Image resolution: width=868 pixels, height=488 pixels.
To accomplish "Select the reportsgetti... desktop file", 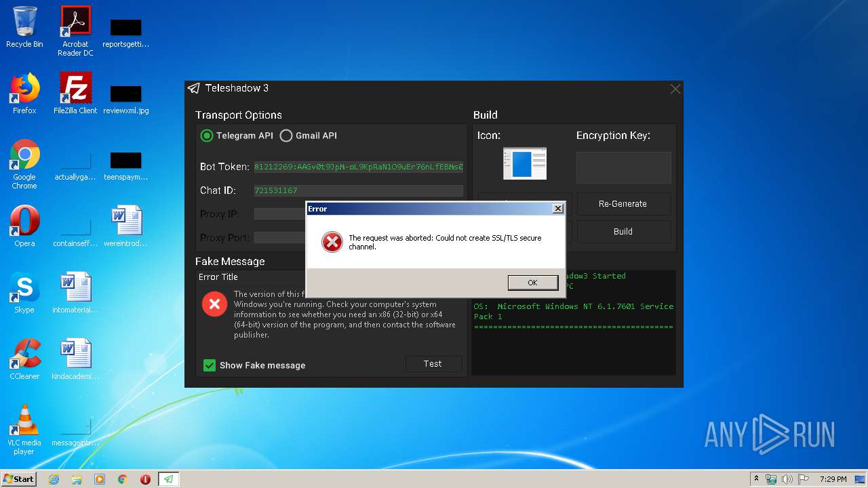I will pos(126,34).
